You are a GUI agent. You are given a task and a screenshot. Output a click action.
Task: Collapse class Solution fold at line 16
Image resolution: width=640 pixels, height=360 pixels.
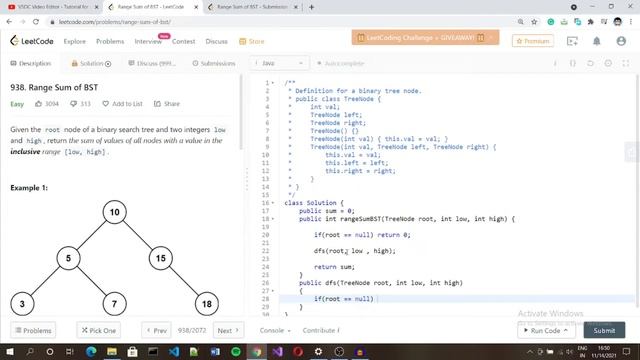(x=273, y=203)
